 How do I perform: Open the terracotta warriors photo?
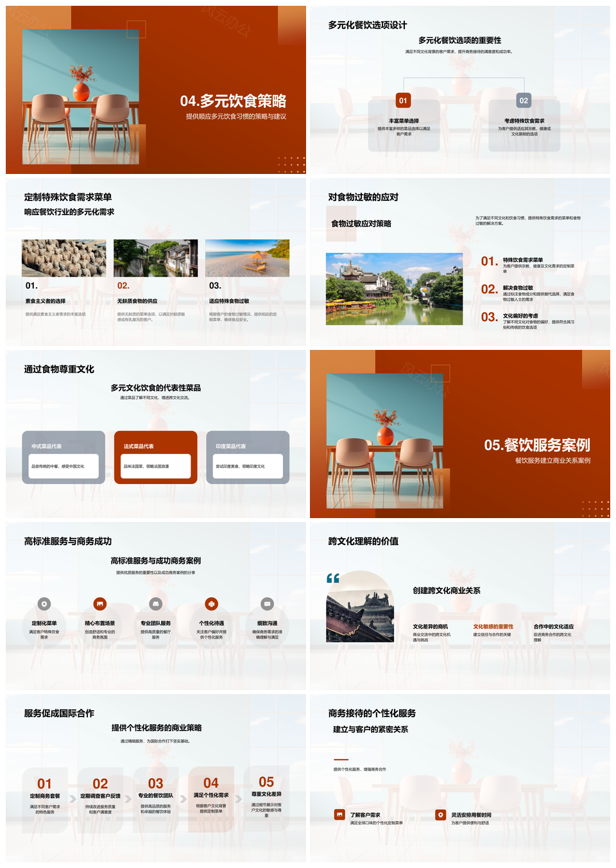tap(64, 258)
